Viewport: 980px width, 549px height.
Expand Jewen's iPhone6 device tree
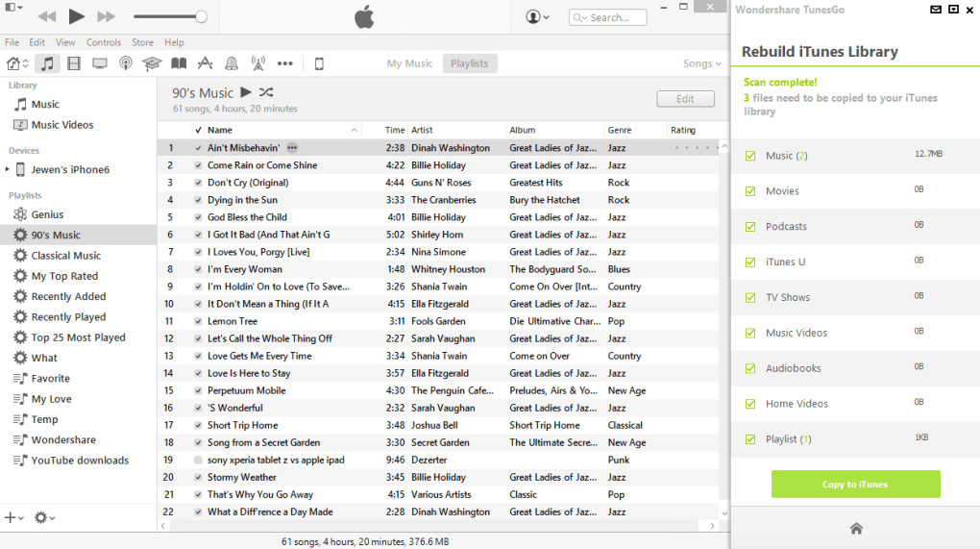coord(8,170)
